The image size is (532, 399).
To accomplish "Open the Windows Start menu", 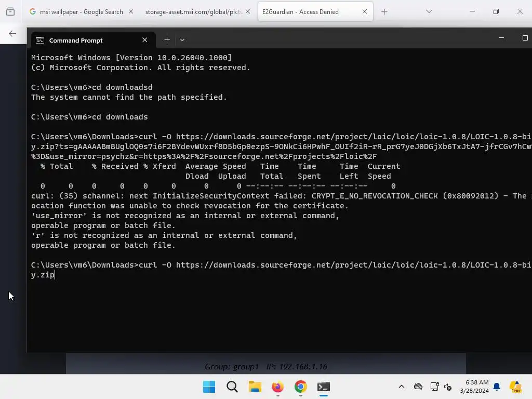I will (209, 387).
